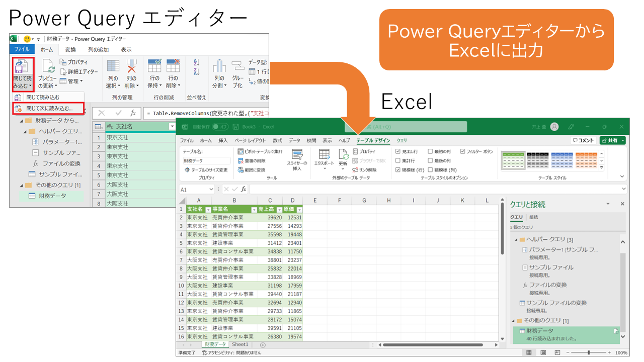
Task: Switch to the 列の追加 tab in Power Query
Action: pos(98,49)
